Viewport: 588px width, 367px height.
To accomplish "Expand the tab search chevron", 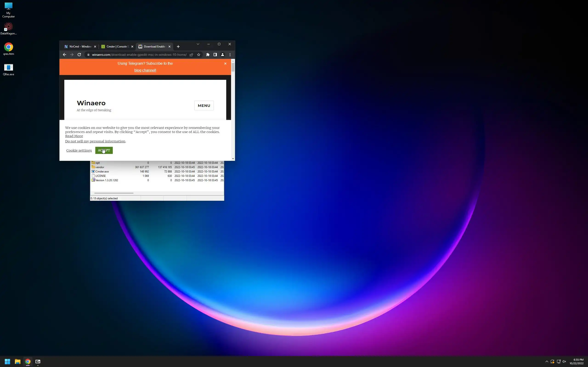I will click(198, 44).
